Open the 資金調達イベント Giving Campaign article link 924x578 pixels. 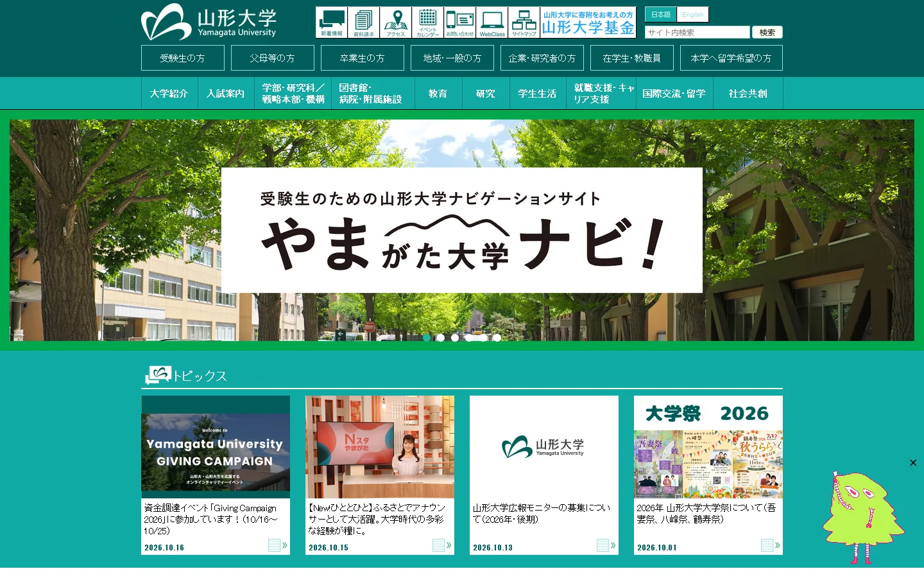[212, 519]
